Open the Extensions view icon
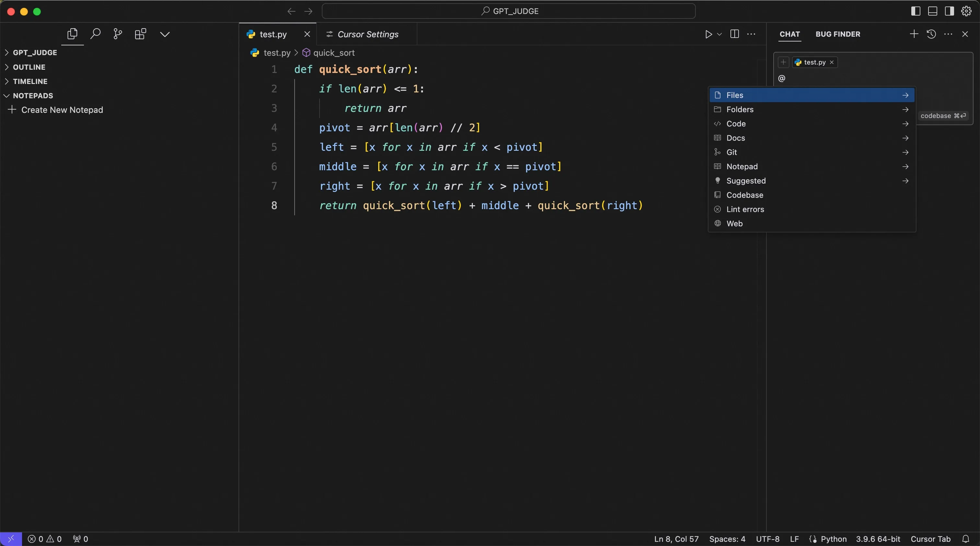 click(140, 34)
